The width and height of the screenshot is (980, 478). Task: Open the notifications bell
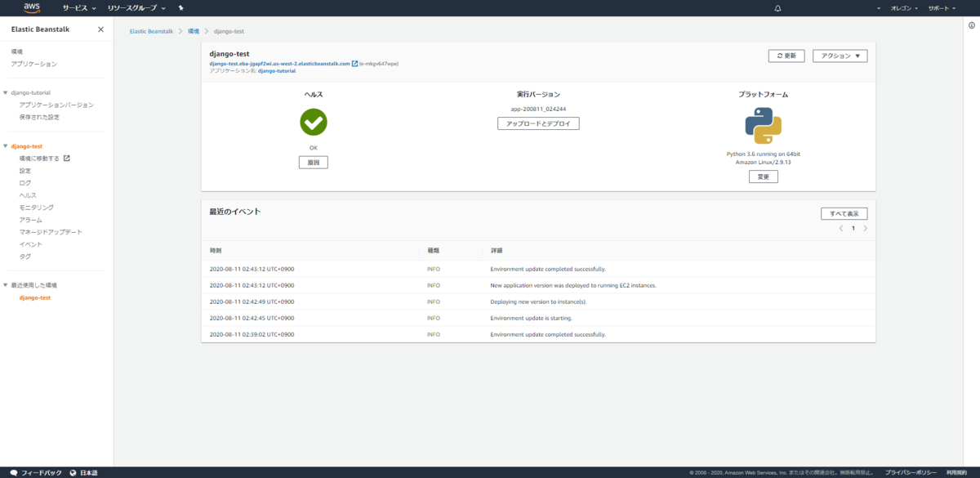coord(777,7)
